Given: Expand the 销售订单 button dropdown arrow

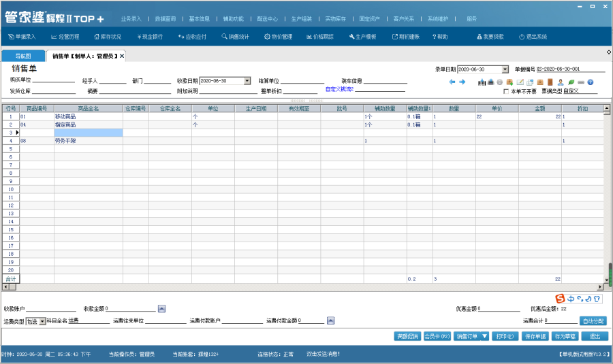Looking at the screenshot, I should tap(484, 336).
